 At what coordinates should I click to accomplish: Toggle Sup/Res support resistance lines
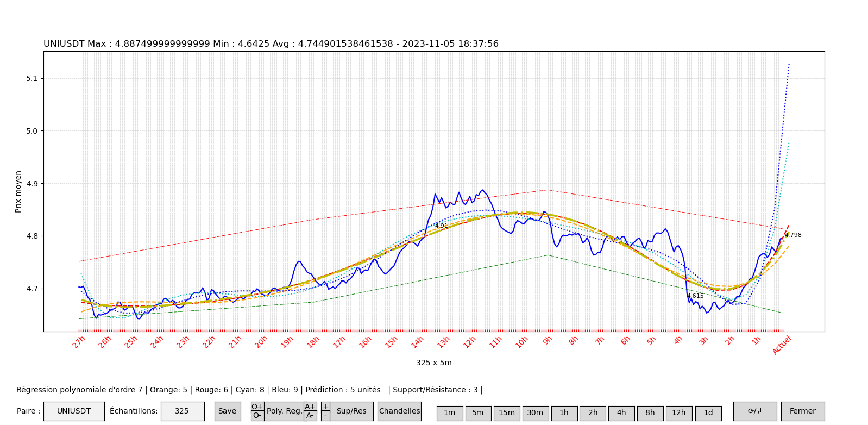point(351,411)
